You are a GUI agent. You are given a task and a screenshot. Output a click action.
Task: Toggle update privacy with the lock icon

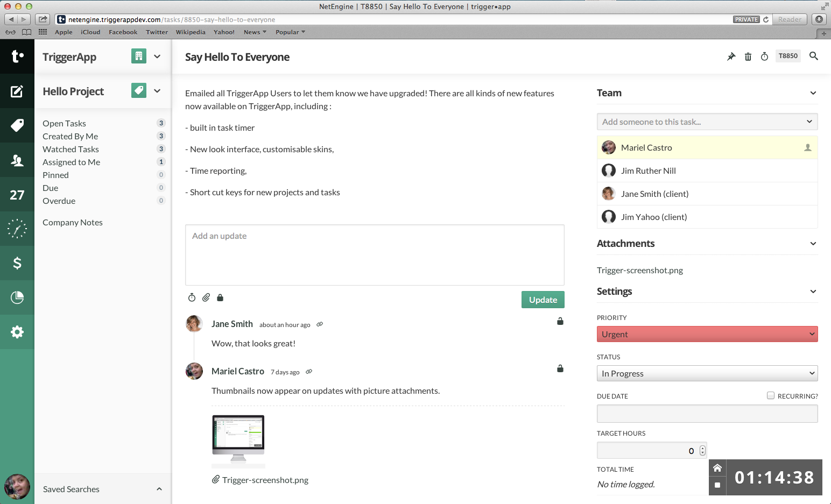pyautogui.click(x=220, y=297)
